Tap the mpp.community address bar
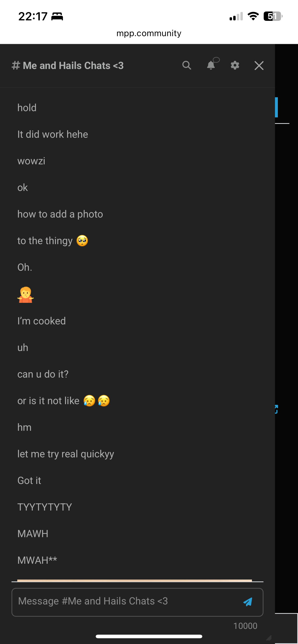 pyautogui.click(x=149, y=33)
